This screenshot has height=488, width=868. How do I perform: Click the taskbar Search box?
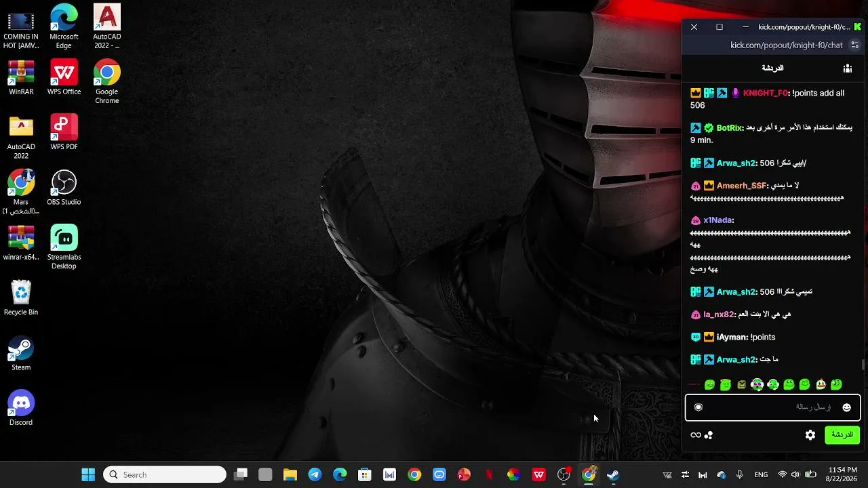click(165, 474)
